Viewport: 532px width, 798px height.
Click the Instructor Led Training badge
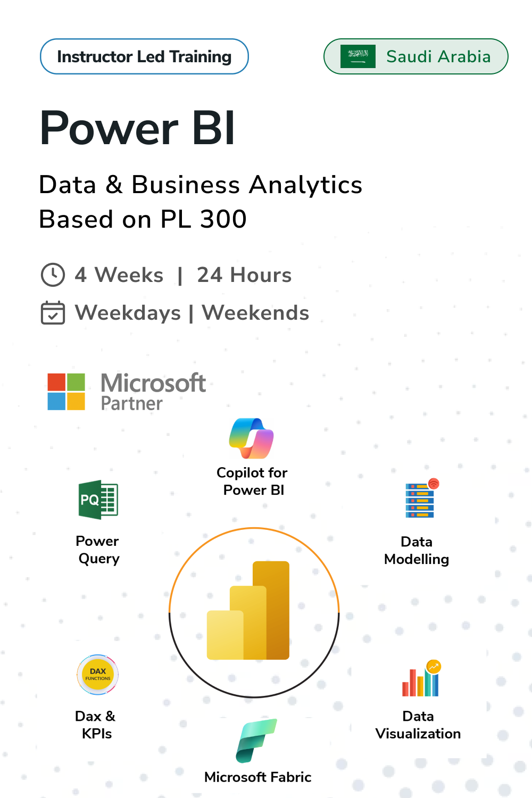pos(144,56)
